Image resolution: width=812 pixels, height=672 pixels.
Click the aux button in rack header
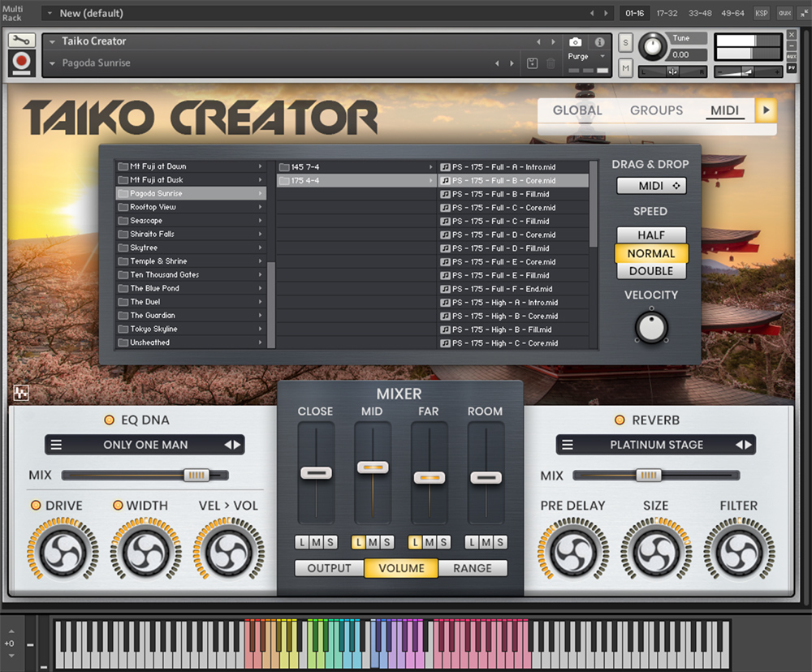click(x=784, y=13)
